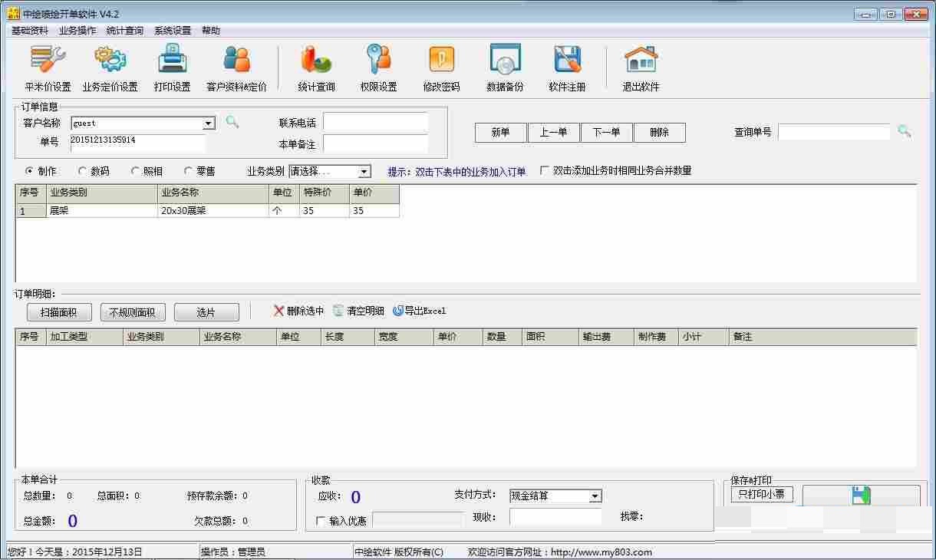Click 选片 button

click(x=206, y=312)
